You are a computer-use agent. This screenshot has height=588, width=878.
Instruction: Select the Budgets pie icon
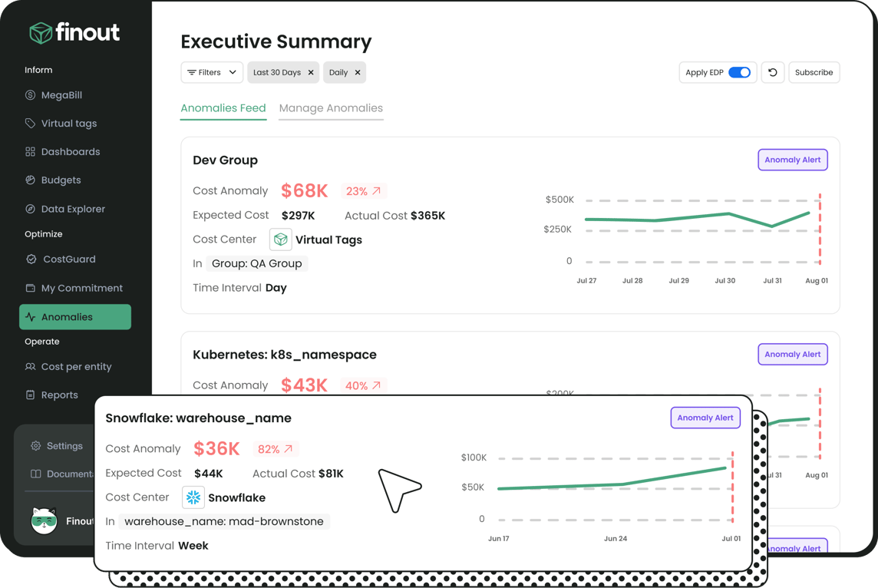point(30,180)
